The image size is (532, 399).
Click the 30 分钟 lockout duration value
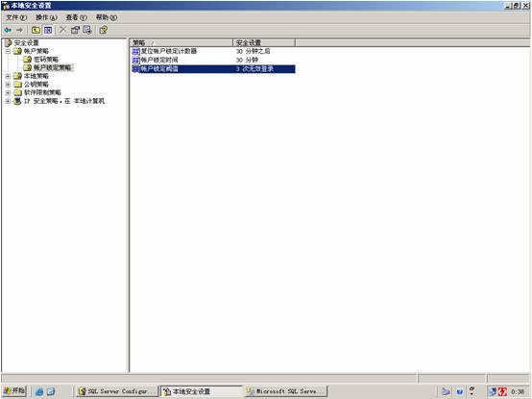point(247,61)
